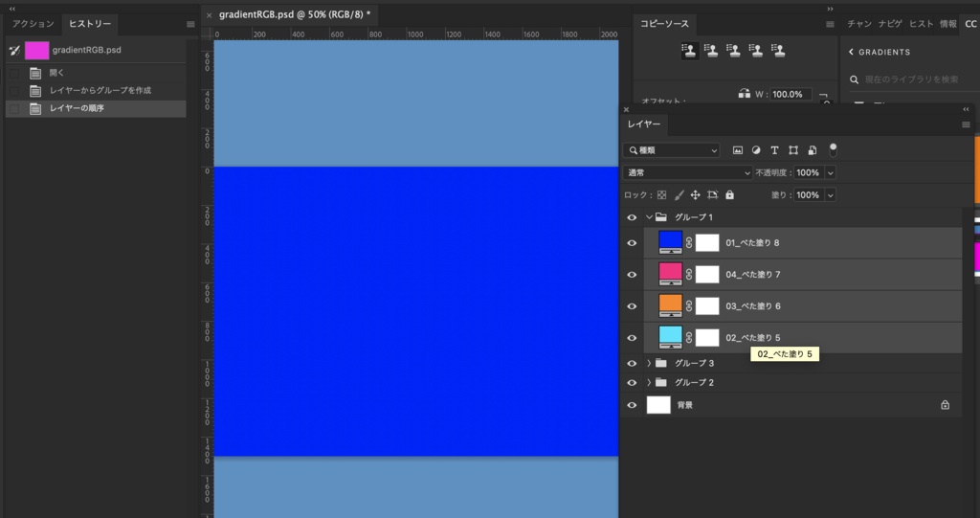This screenshot has width=980, height=518.
Task: Switch to the アクション tab
Action: [x=33, y=24]
